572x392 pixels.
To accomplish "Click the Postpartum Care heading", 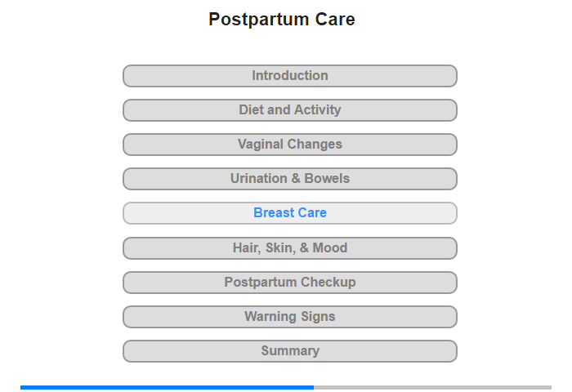I will (282, 20).
